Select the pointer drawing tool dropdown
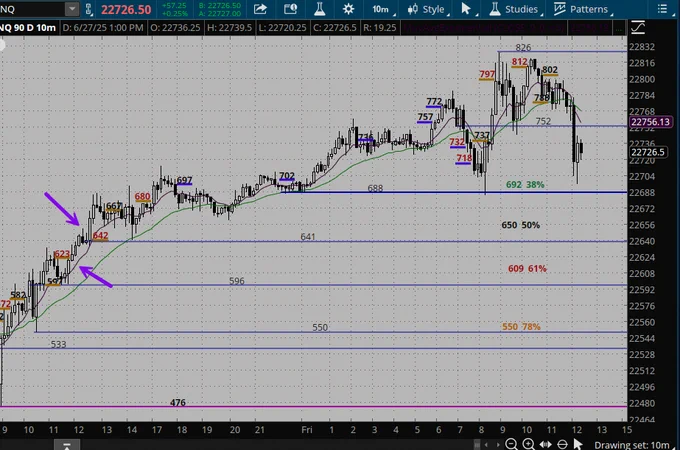 (468, 9)
